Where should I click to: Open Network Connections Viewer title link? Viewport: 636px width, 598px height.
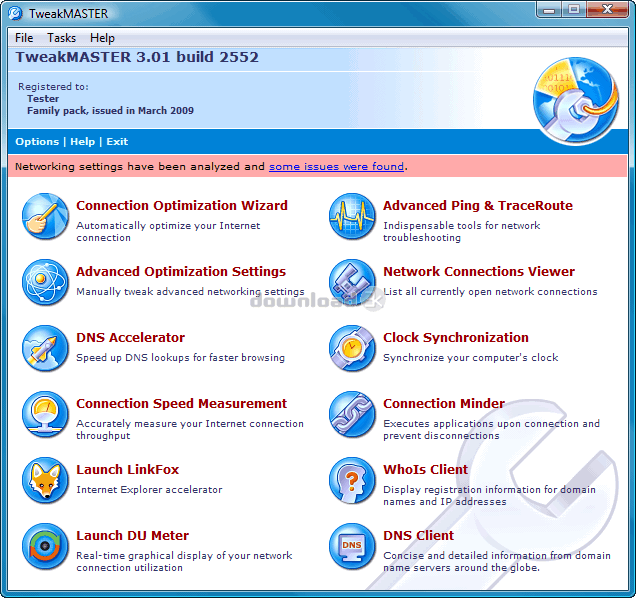pos(479,271)
